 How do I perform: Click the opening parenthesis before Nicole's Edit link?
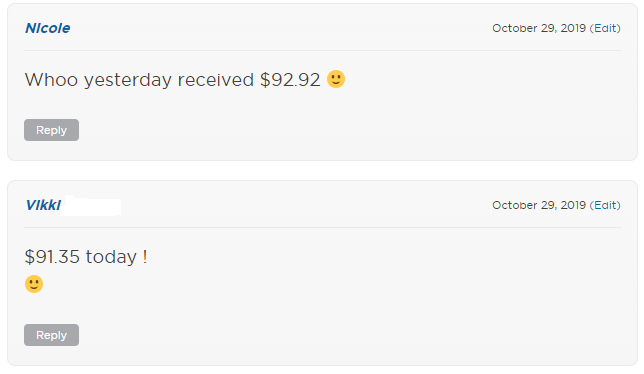(x=591, y=28)
